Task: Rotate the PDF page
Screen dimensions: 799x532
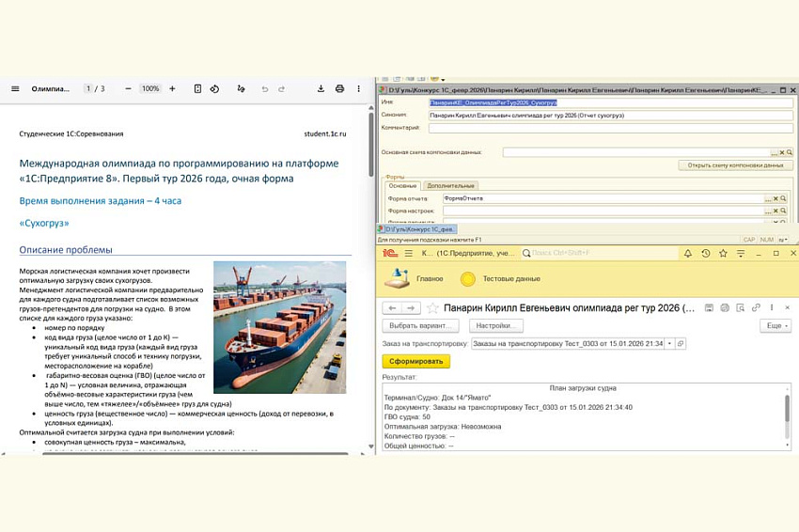Action: click(x=214, y=88)
